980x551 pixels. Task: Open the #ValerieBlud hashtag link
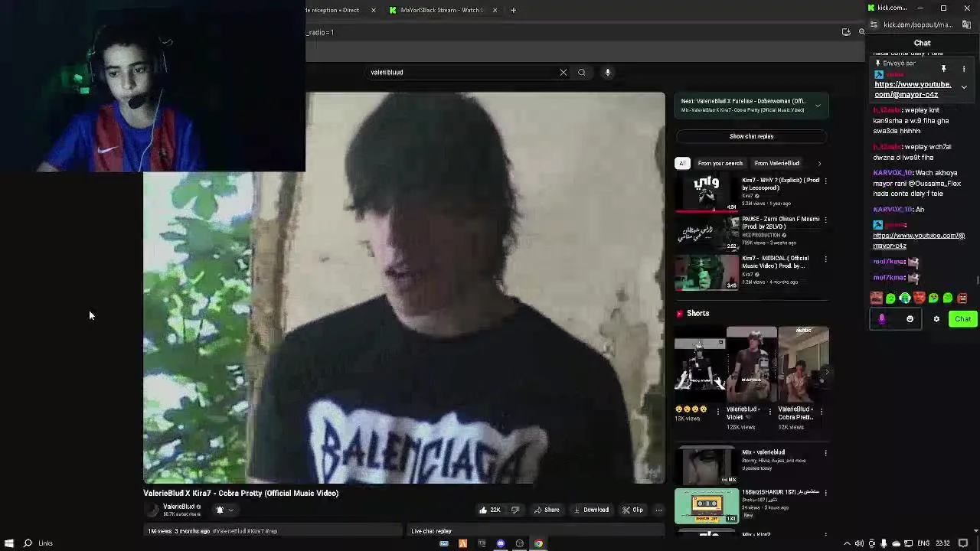(230, 531)
